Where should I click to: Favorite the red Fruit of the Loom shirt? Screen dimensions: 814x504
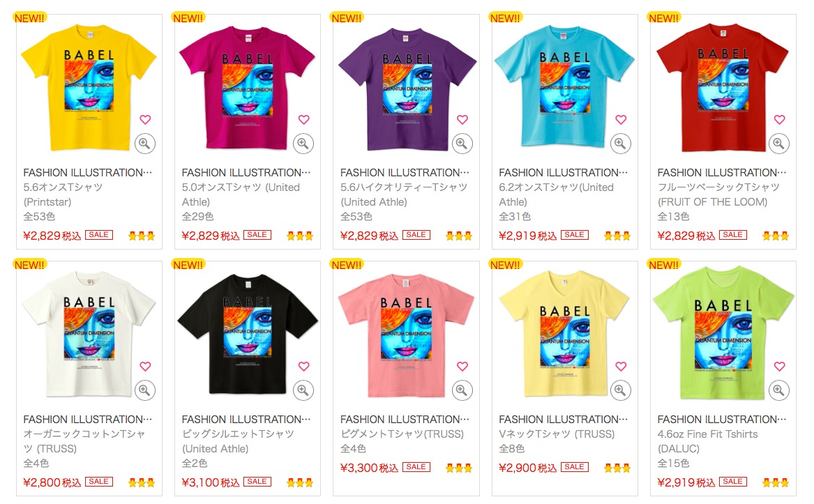coord(780,119)
